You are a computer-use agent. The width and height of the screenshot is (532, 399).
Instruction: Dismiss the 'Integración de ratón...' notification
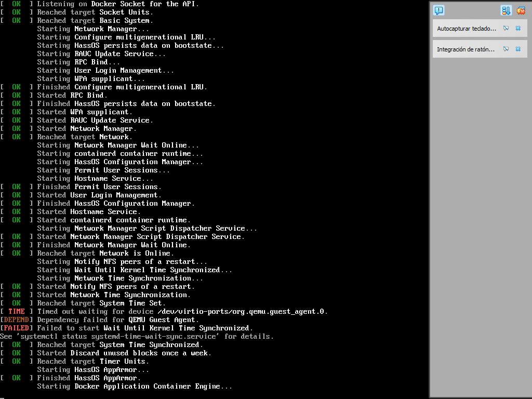(x=518, y=49)
